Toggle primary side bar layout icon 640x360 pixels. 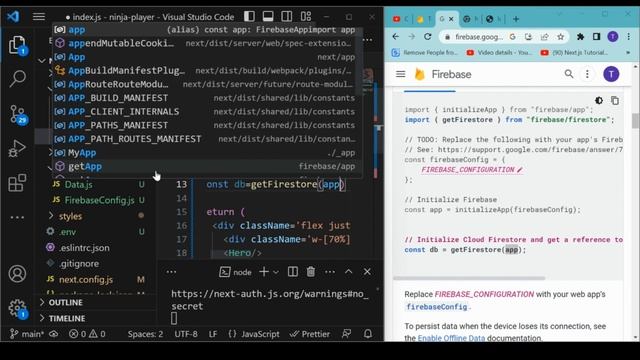point(249,16)
